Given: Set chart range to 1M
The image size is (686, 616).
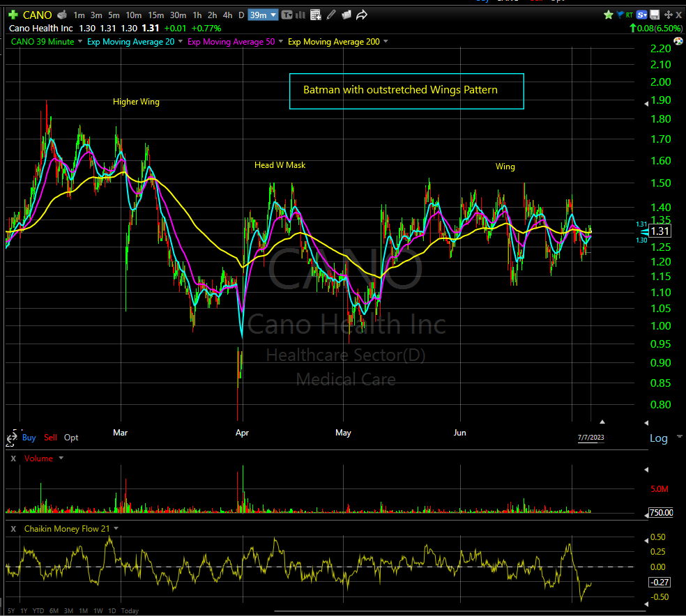Looking at the screenshot, I should pos(83,610).
